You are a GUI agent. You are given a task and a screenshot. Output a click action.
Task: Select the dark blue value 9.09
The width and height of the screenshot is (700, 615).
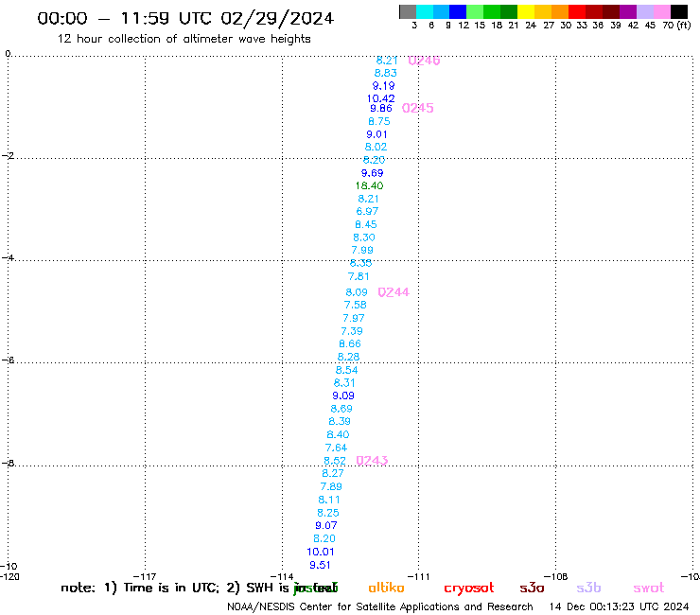click(x=343, y=395)
